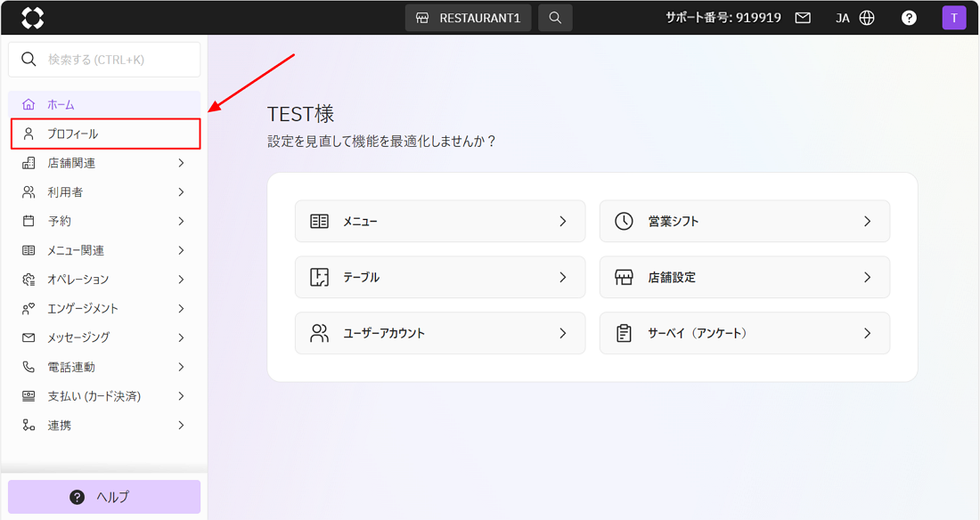Click the purple T user avatar
980x520 pixels.
tap(953, 18)
